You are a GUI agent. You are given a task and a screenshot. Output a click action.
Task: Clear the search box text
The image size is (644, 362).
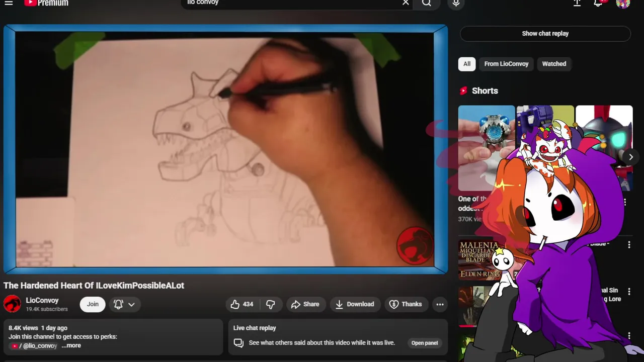click(x=406, y=3)
